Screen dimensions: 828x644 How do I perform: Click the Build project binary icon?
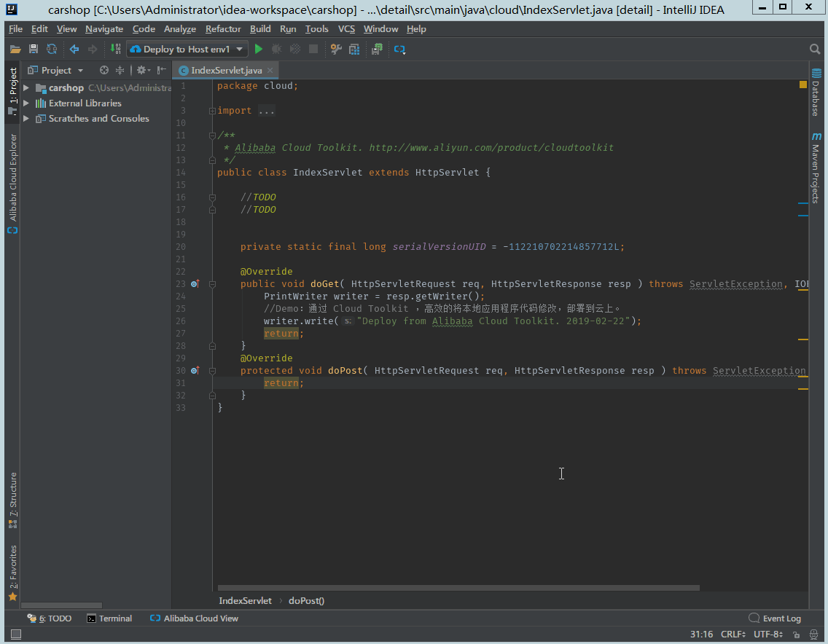point(115,49)
